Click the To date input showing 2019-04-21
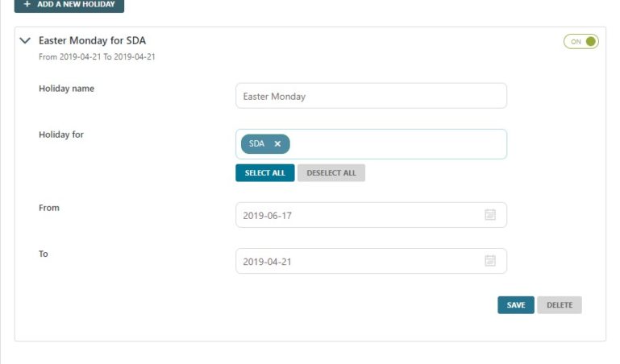This screenshot has width=620, height=364. (x=359, y=261)
